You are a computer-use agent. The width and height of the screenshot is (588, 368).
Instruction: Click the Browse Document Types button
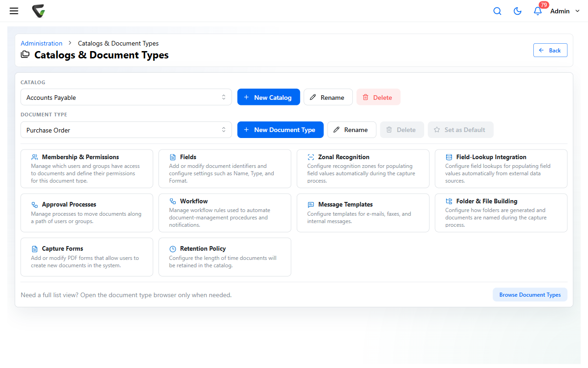tap(530, 295)
